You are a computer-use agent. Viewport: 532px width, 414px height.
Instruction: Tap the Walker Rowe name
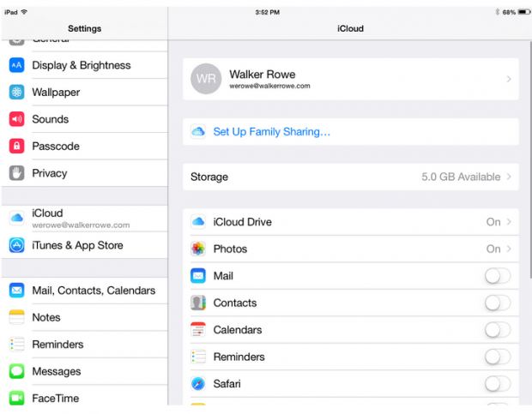click(x=263, y=75)
